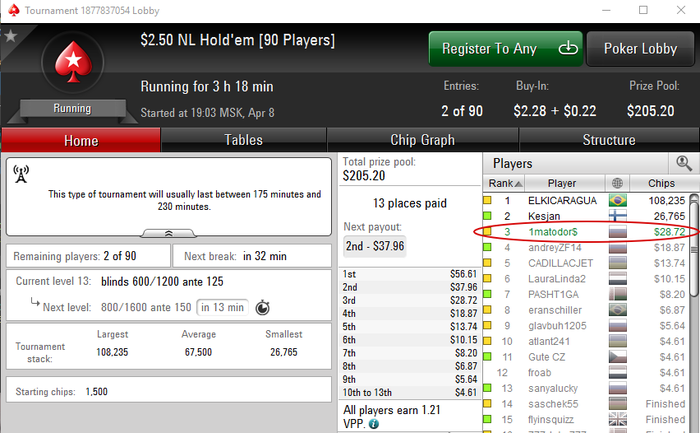Go to the Poker Lobby
Image resolution: width=700 pixels, height=433 pixels.
tap(640, 49)
